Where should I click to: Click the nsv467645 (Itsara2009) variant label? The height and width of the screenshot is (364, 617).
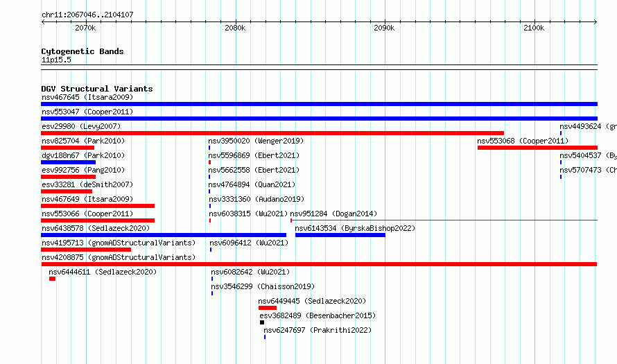pyautogui.click(x=87, y=97)
